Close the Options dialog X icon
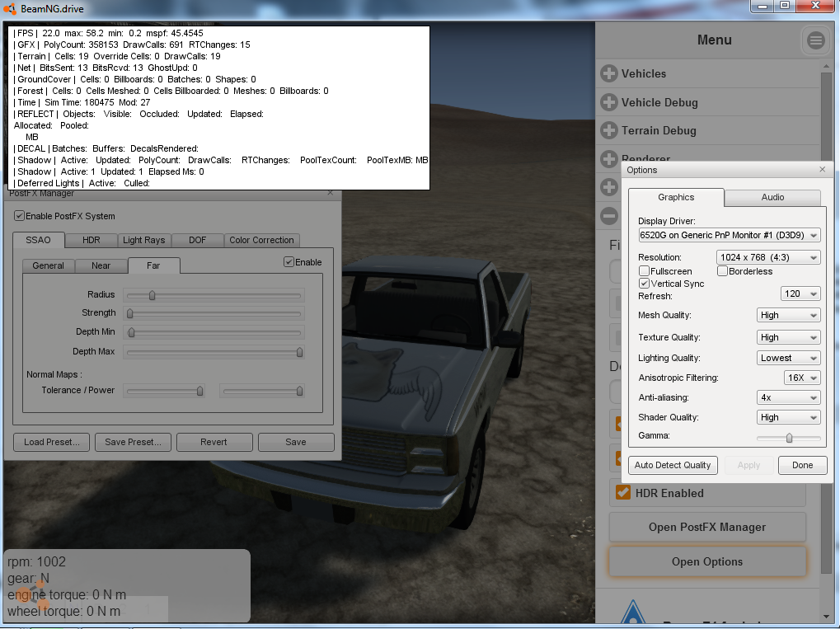 [823, 169]
